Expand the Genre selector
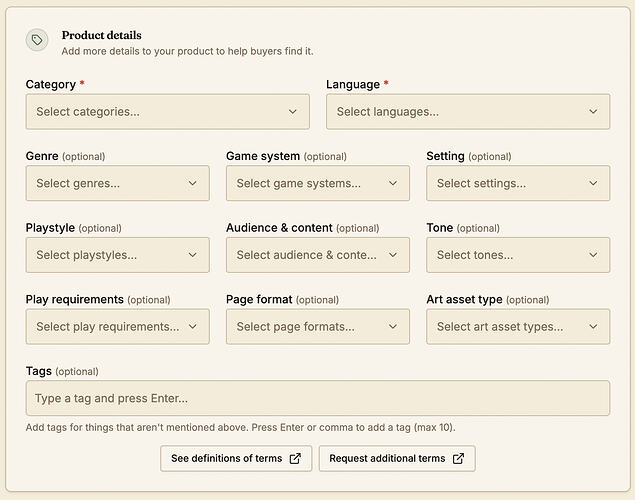Viewport: 635px width, 500px height. pos(117,183)
